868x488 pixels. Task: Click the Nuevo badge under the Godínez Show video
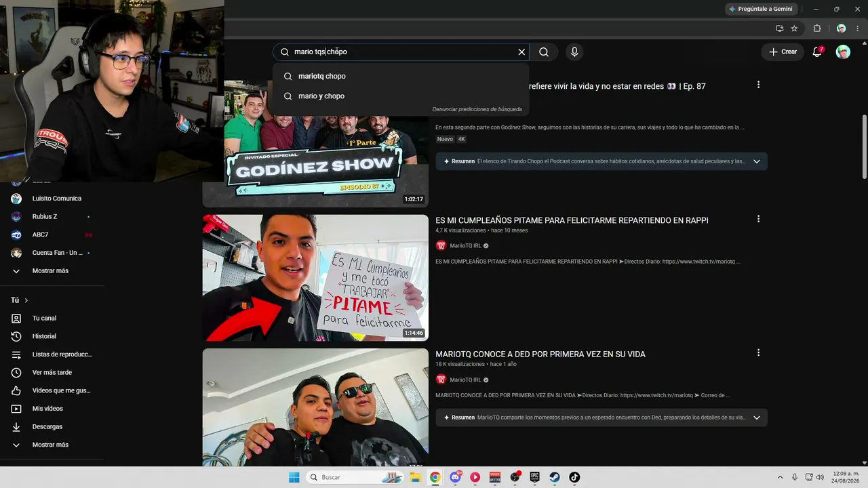click(445, 139)
